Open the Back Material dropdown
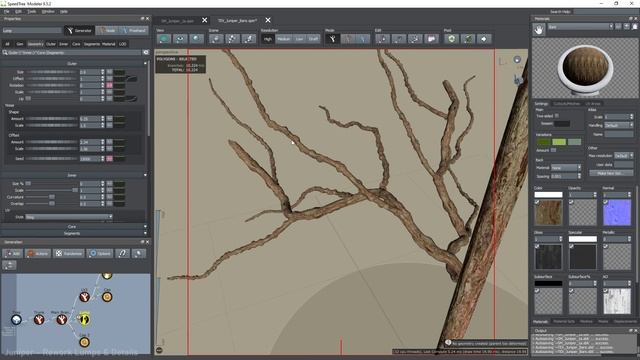The width and height of the screenshot is (640, 360). click(565, 168)
